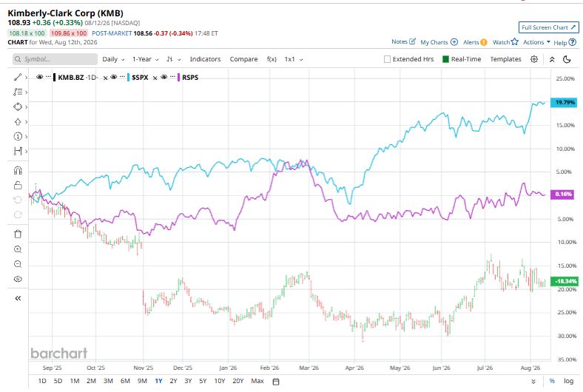This screenshot has height=392, width=583.
Task: Open the bar type selector icon
Action: point(170,59)
